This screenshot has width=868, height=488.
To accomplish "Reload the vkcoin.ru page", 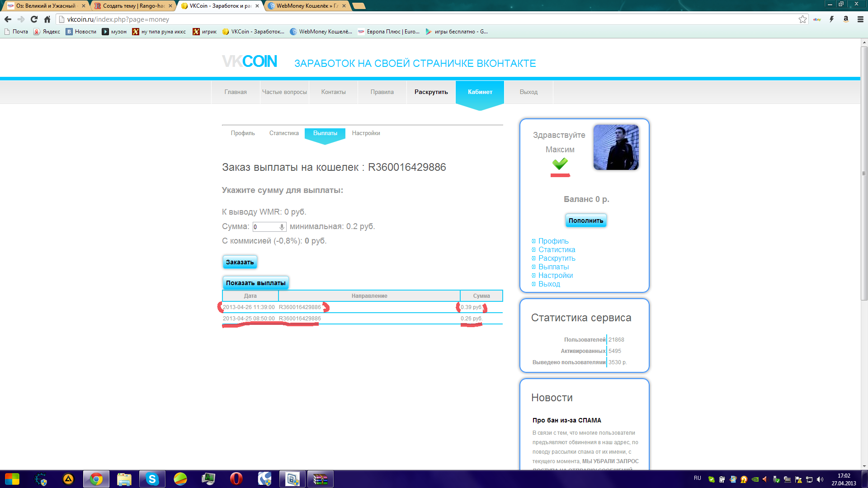I will pyautogui.click(x=34, y=19).
